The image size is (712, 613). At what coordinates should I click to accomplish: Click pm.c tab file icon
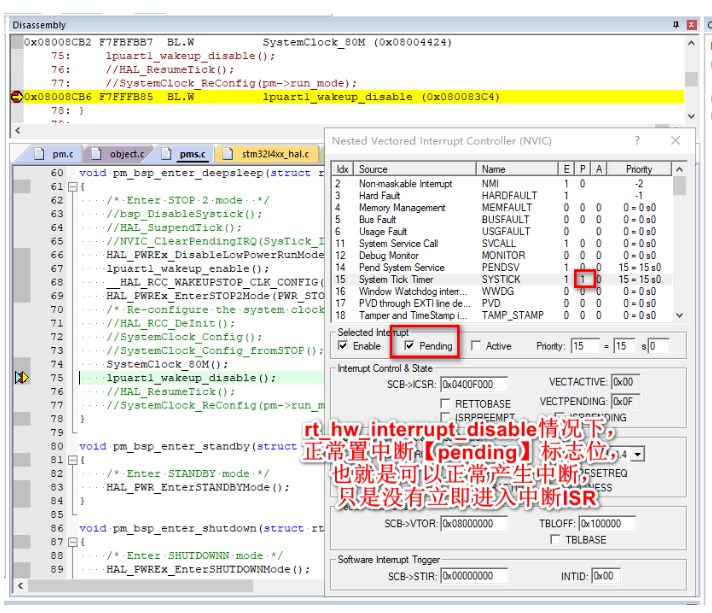39,154
